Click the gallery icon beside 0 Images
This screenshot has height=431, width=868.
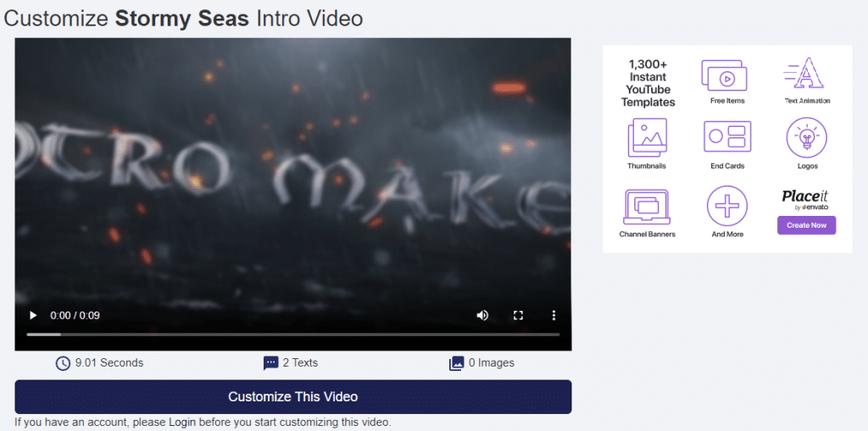click(x=457, y=363)
